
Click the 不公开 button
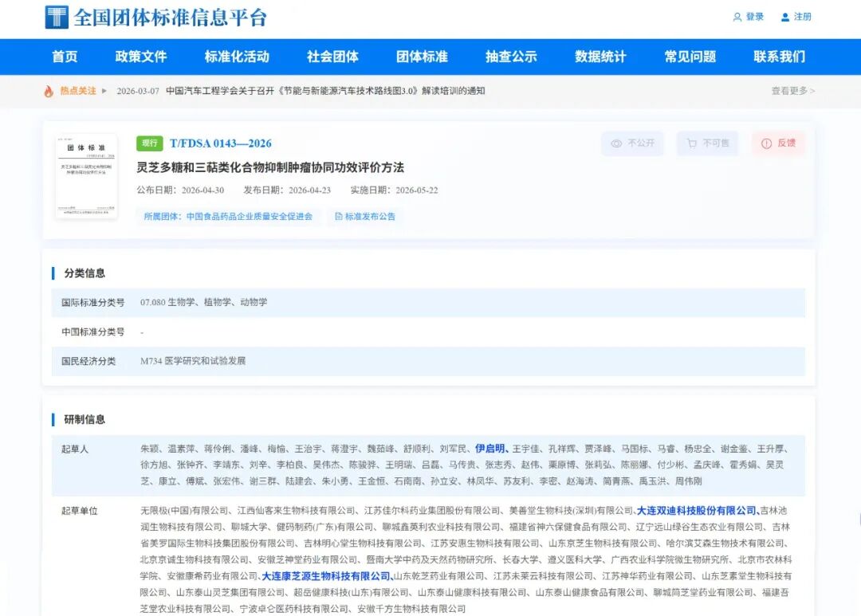click(632, 143)
